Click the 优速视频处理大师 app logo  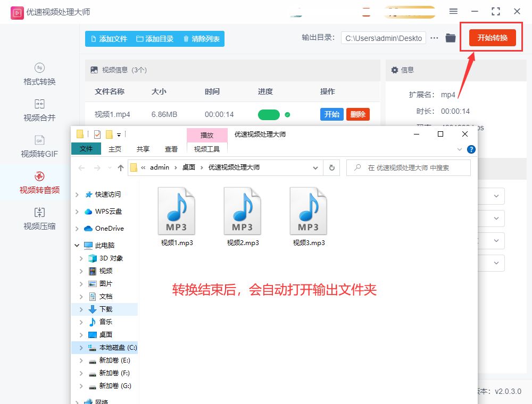tap(17, 13)
